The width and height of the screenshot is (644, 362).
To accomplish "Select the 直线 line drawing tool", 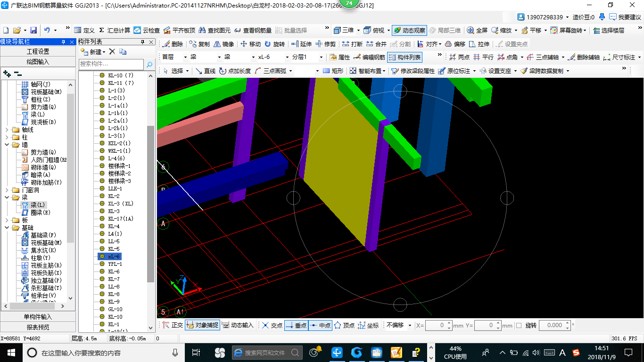I will [x=206, y=71].
